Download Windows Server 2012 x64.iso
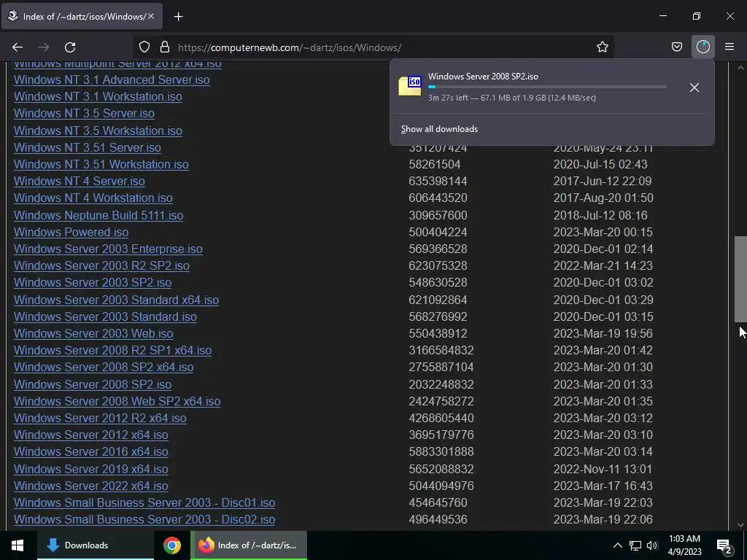The width and height of the screenshot is (747, 560). click(x=91, y=435)
